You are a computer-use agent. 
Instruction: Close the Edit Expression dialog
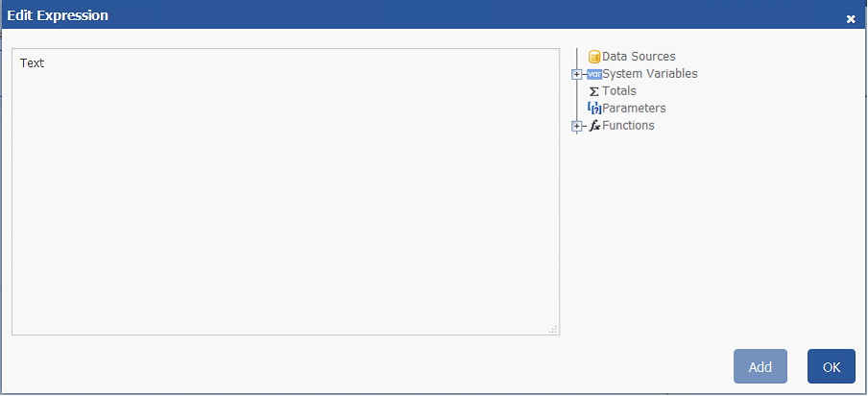tap(850, 18)
